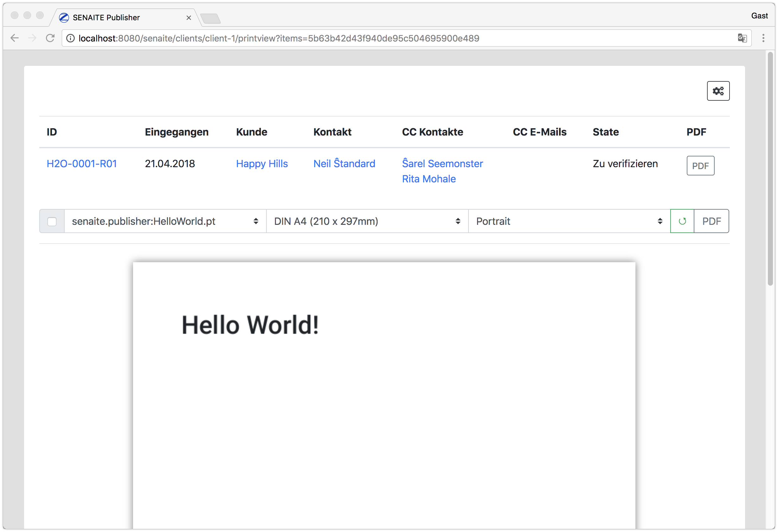Open the H2O-0001-R01 link
This screenshot has width=778, height=532.
pyautogui.click(x=82, y=164)
